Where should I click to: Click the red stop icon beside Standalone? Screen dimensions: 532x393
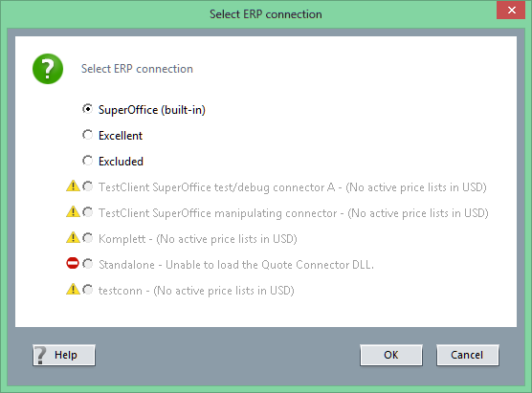[x=73, y=263]
